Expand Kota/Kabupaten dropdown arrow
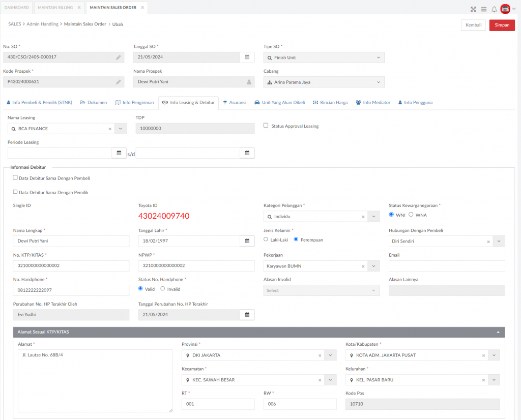The width and height of the screenshot is (521, 420). (494, 355)
